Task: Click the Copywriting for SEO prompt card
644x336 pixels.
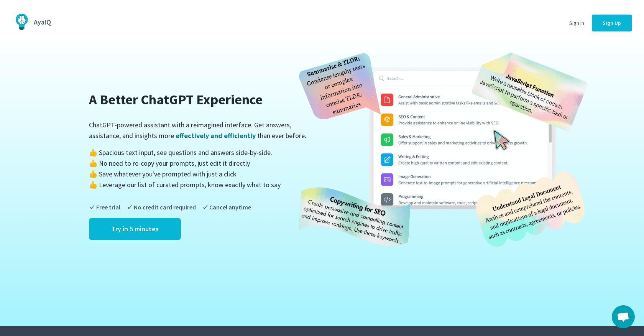Action: tap(355, 217)
